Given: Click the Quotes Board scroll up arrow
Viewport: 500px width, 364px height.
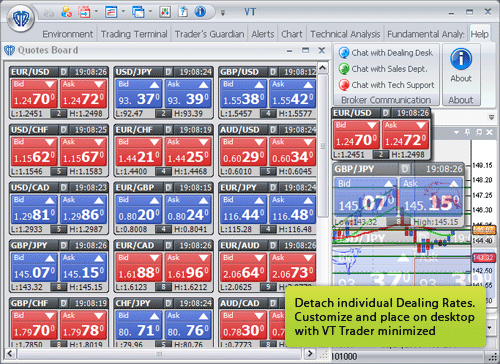Looking at the screenshot, I should (x=322, y=68).
